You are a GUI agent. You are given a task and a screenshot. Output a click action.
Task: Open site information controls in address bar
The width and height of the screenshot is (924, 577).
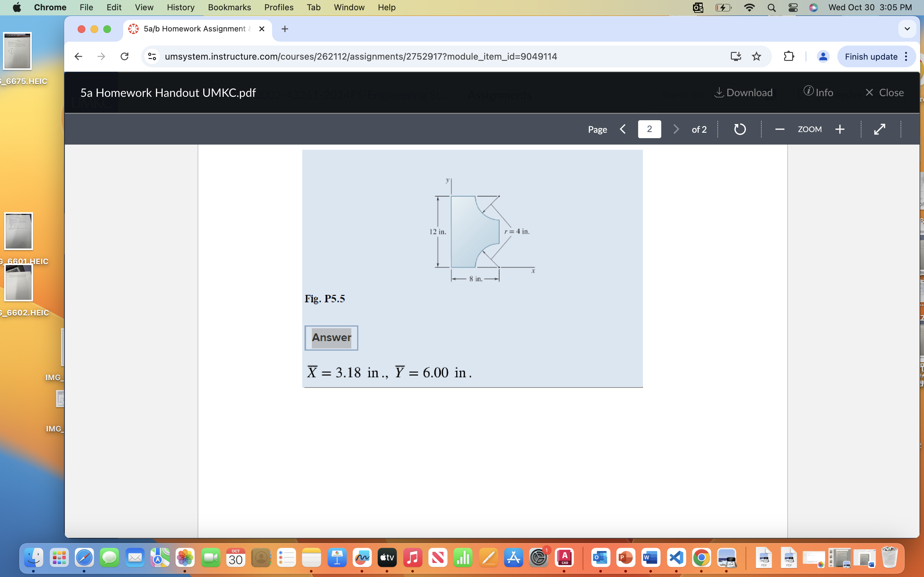[x=152, y=56]
